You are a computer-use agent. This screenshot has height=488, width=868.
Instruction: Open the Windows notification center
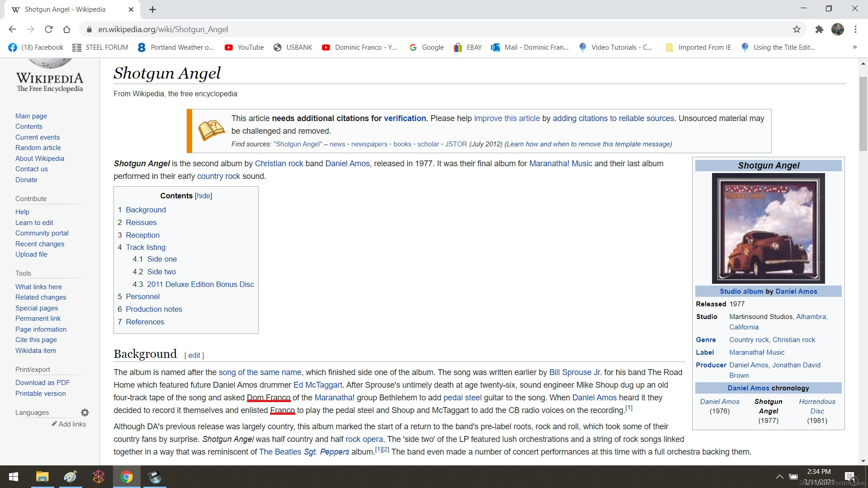tap(849, 476)
